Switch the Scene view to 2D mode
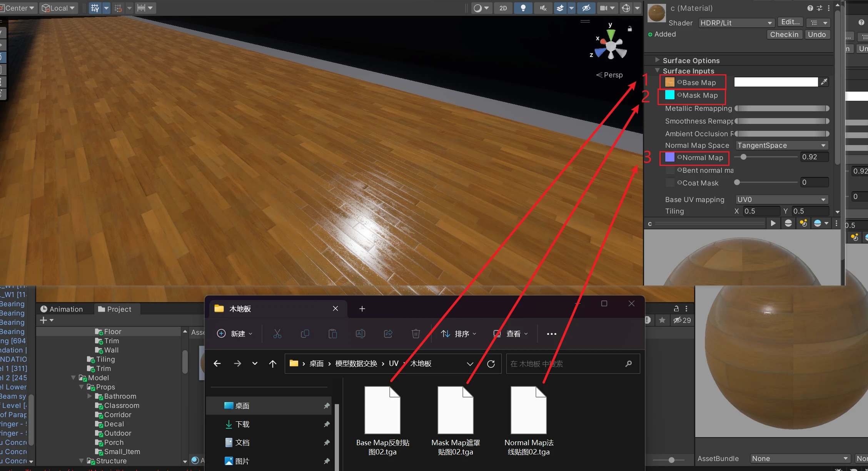The width and height of the screenshot is (868, 471). click(x=503, y=8)
